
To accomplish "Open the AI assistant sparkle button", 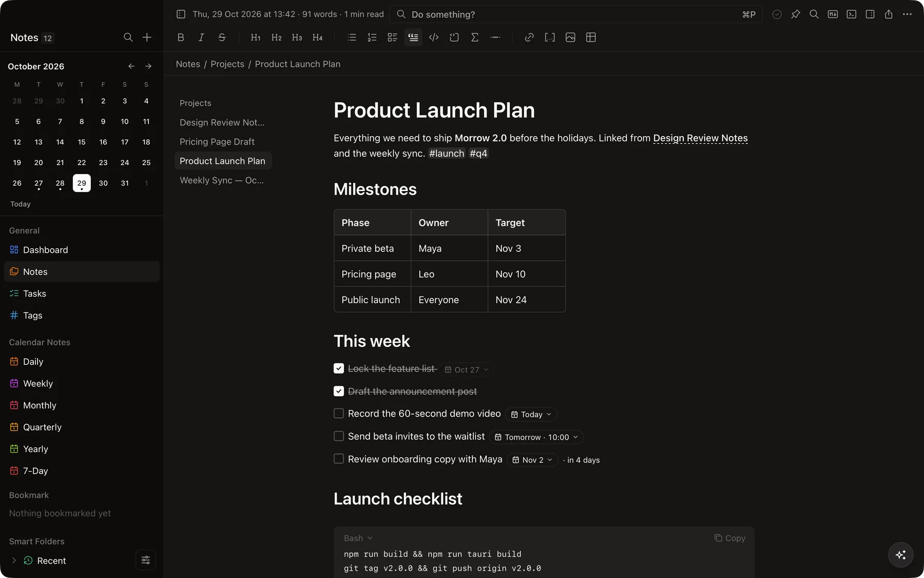I will 901,555.
